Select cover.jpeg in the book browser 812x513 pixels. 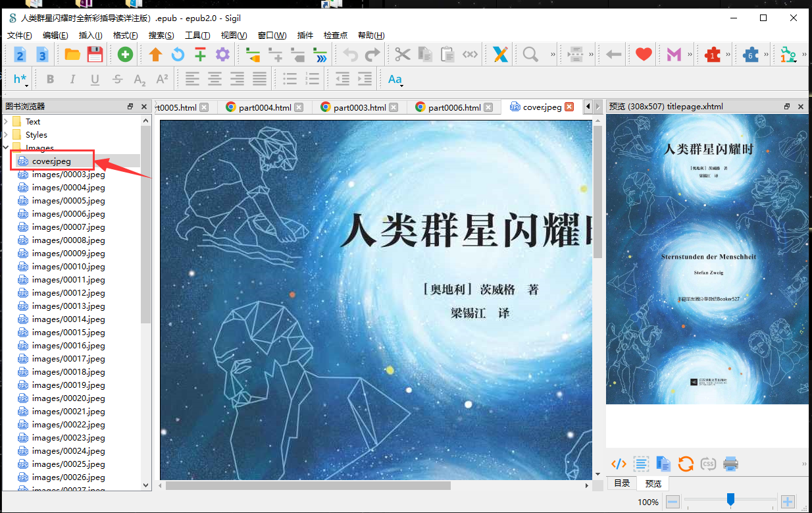click(51, 161)
